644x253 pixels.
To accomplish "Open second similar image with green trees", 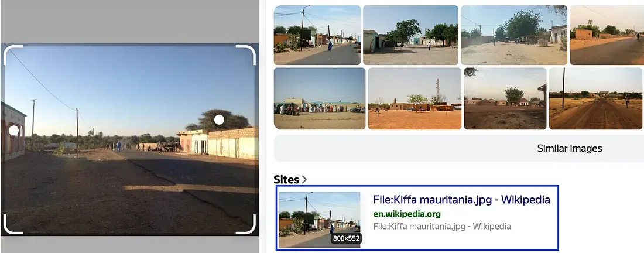I will 411,35.
